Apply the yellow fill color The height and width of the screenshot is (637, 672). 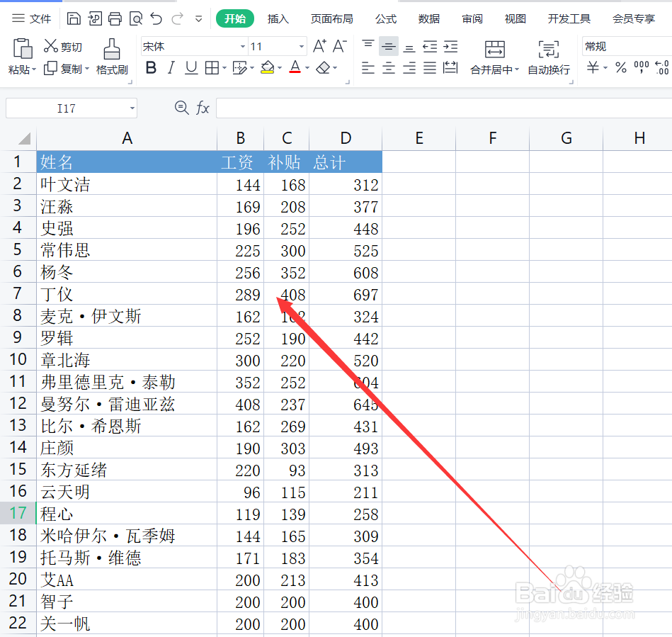(x=268, y=68)
